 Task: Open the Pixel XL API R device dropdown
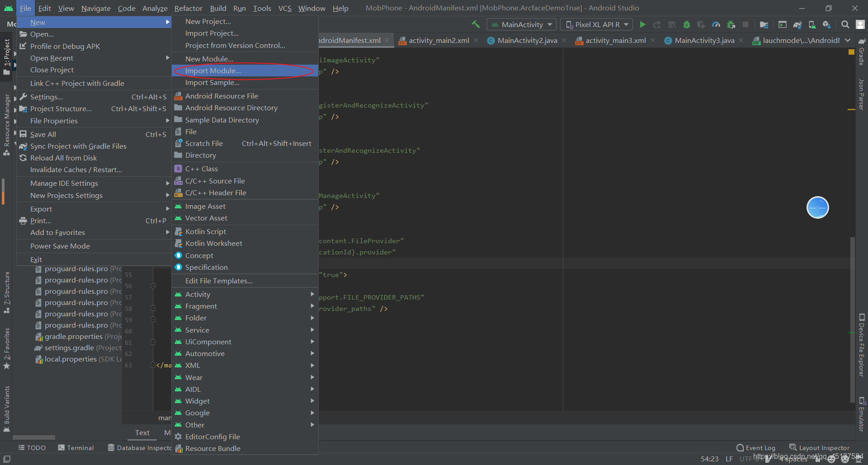[597, 24]
